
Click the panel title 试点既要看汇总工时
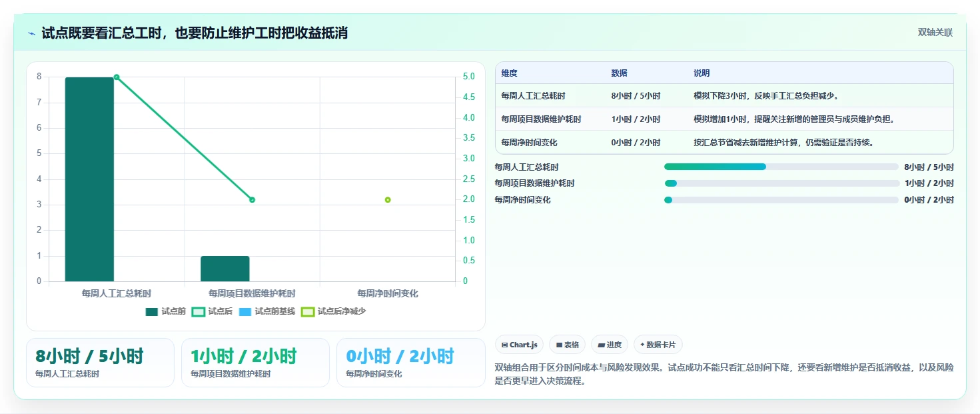click(195, 33)
